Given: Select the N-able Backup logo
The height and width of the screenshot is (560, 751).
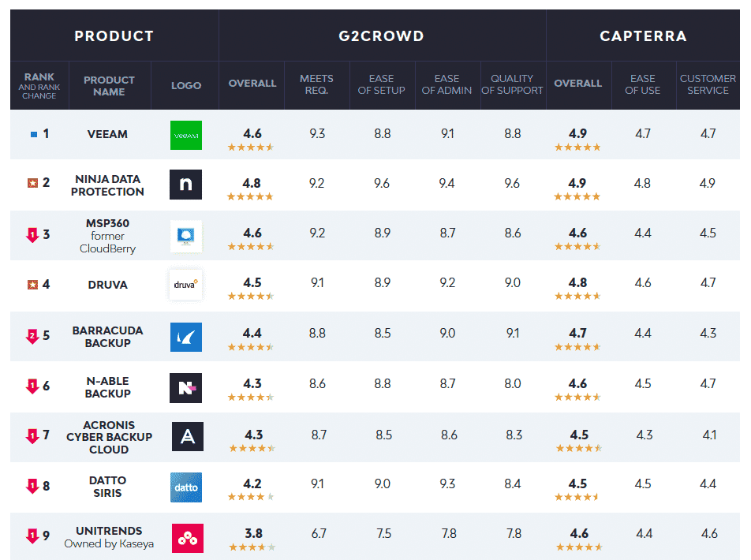Looking at the screenshot, I should (x=186, y=387).
